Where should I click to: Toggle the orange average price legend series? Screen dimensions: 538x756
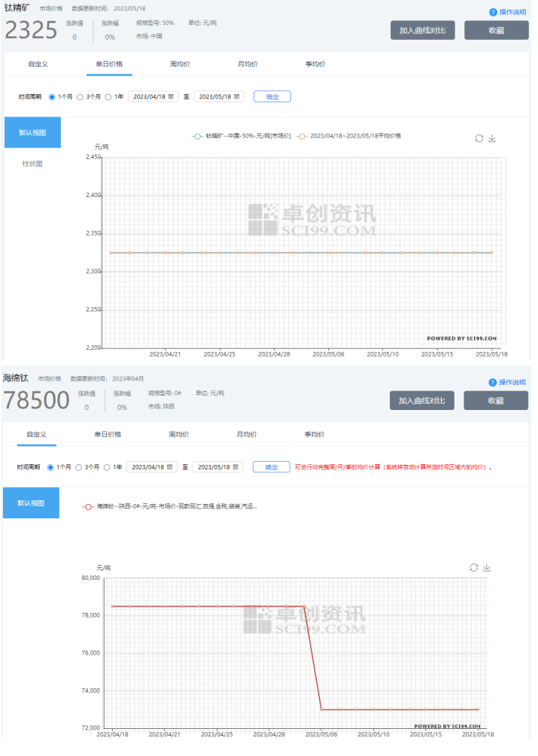(348, 136)
